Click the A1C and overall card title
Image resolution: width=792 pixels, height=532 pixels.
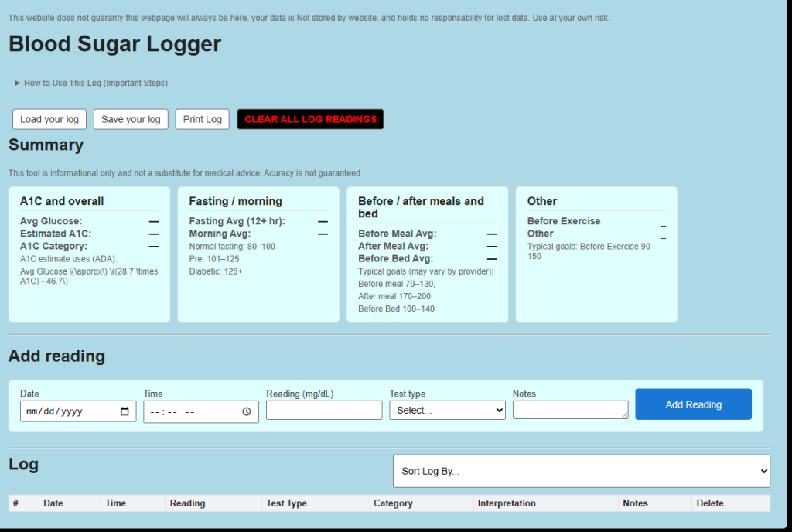pyautogui.click(x=62, y=201)
